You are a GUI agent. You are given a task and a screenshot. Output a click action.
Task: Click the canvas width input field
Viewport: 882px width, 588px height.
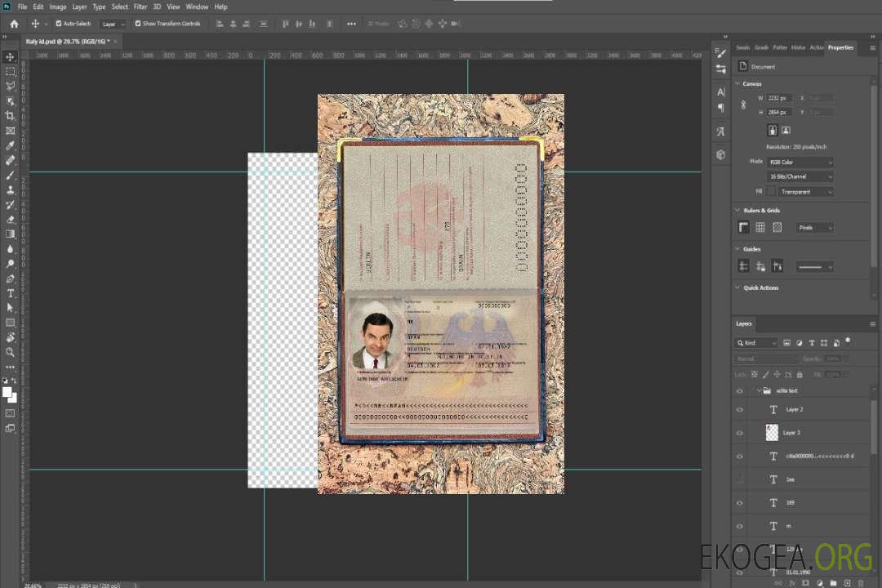tap(779, 98)
